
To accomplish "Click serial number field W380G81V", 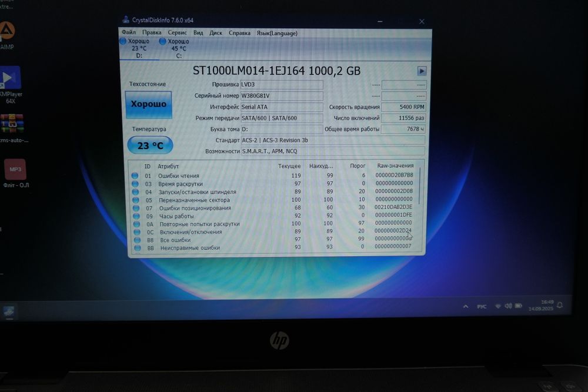I will coord(281,96).
